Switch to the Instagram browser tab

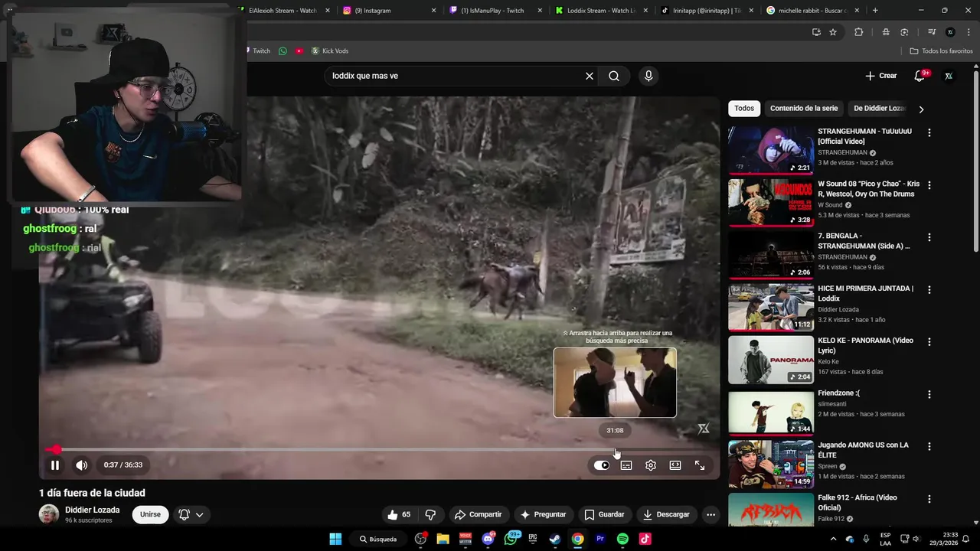coord(389,11)
